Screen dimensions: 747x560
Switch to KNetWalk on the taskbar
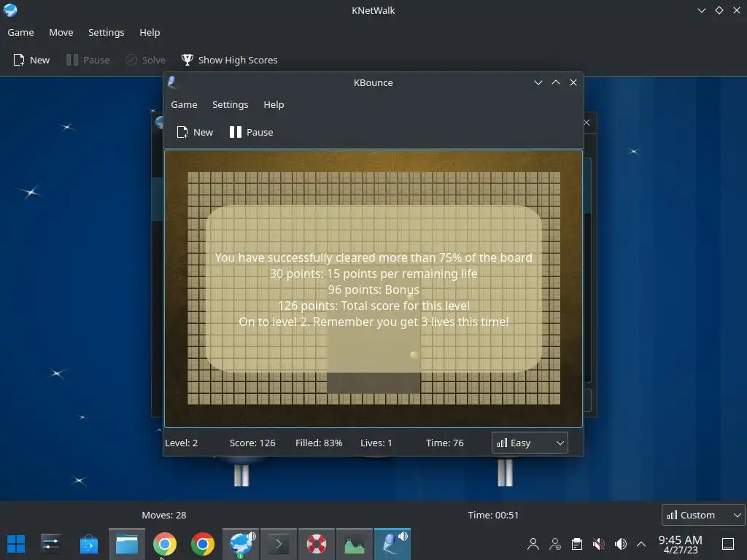tap(241, 544)
